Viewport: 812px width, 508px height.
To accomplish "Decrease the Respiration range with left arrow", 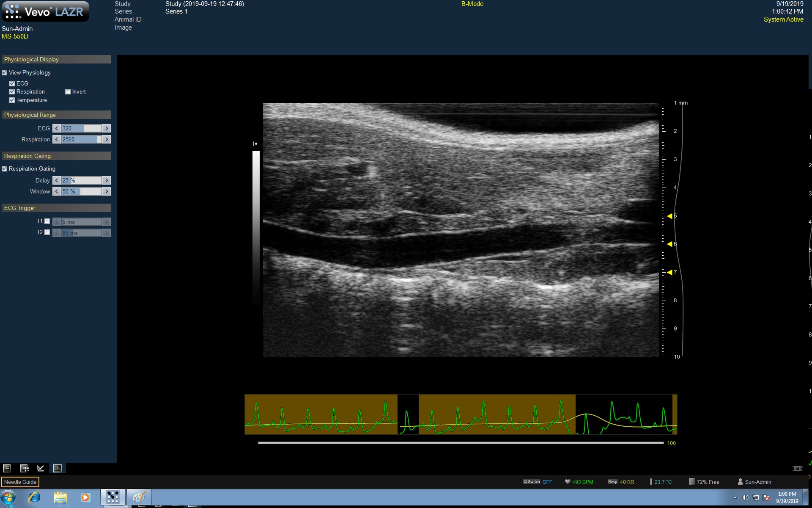I will (57, 139).
